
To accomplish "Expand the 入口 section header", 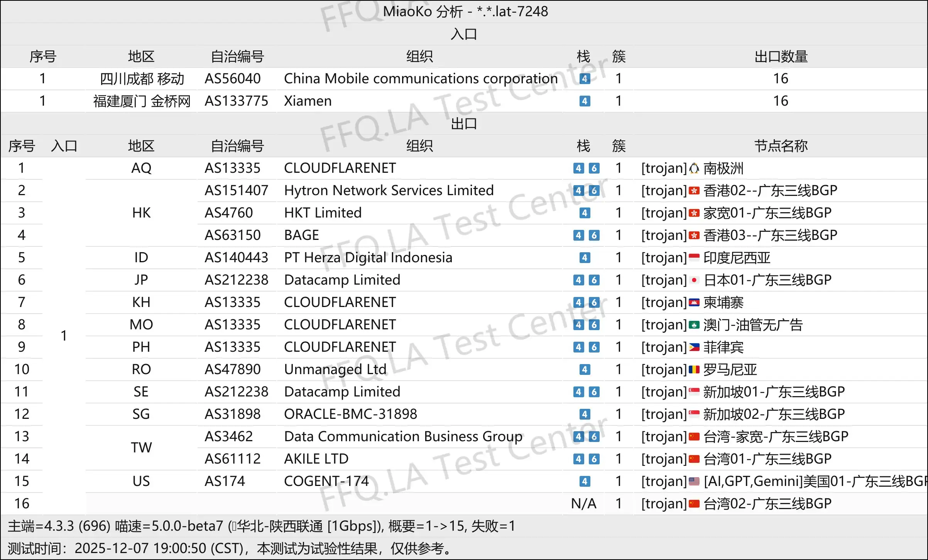I will (464, 34).
